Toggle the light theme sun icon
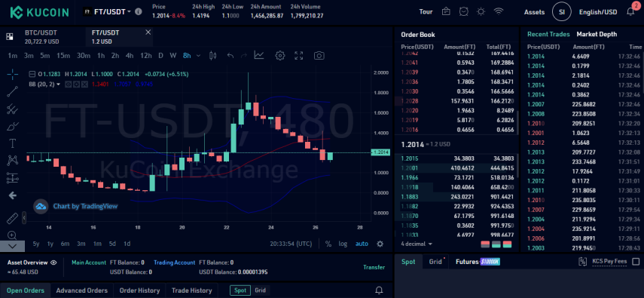This screenshot has height=298, width=644. coord(481,11)
